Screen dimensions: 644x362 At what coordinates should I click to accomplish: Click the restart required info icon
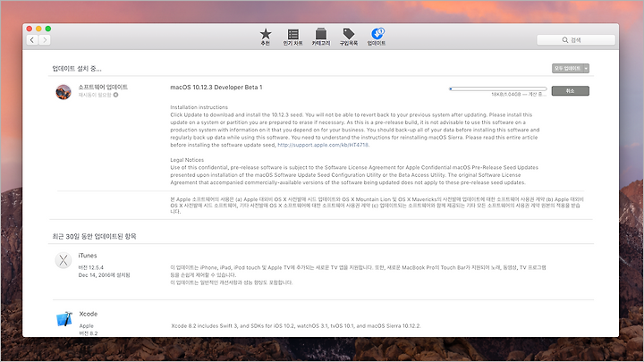pos(115,95)
